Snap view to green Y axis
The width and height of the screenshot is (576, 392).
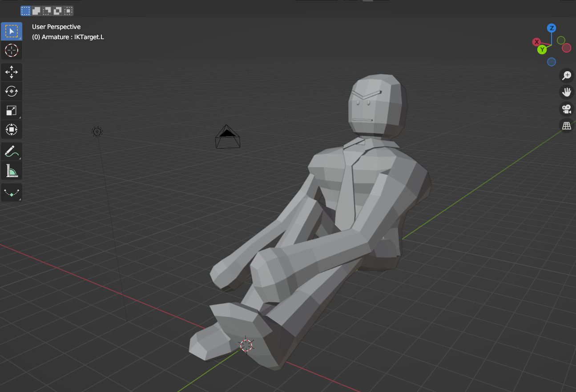[x=542, y=49]
